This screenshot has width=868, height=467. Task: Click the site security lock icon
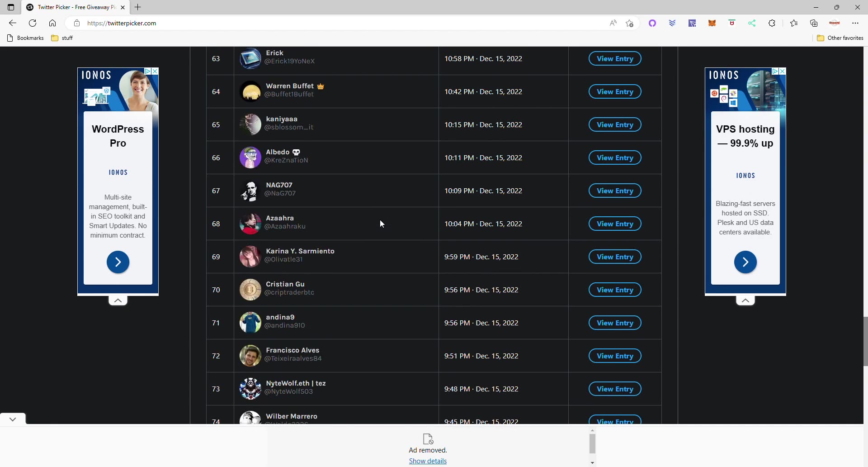click(76, 23)
